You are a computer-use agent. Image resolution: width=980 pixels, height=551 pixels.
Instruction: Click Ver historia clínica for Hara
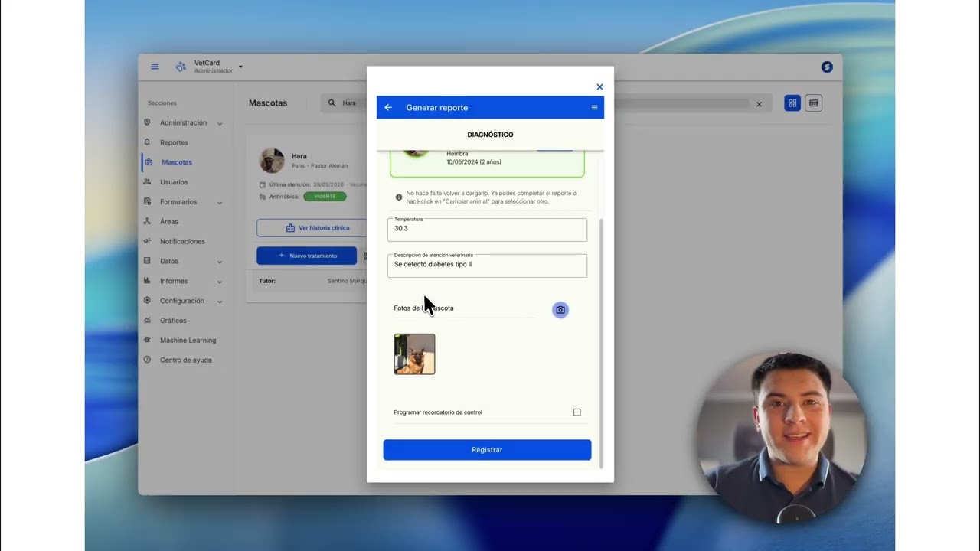[318, 228]
